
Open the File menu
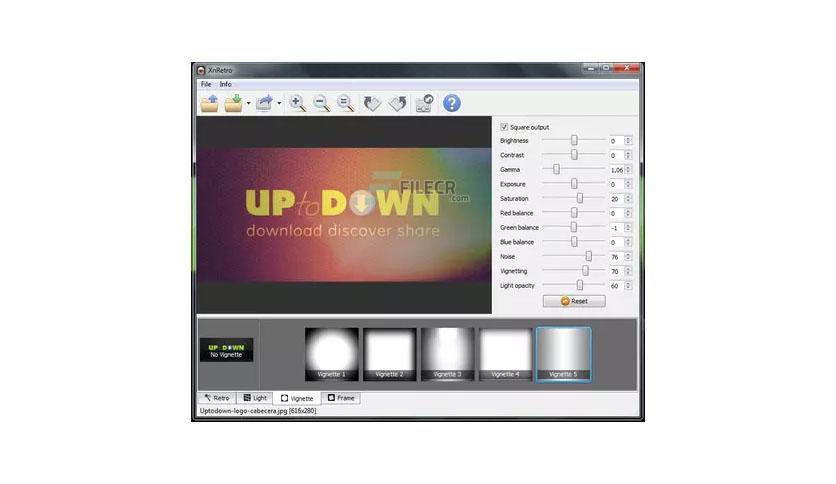pyautogui.click(x=206, y=84)
